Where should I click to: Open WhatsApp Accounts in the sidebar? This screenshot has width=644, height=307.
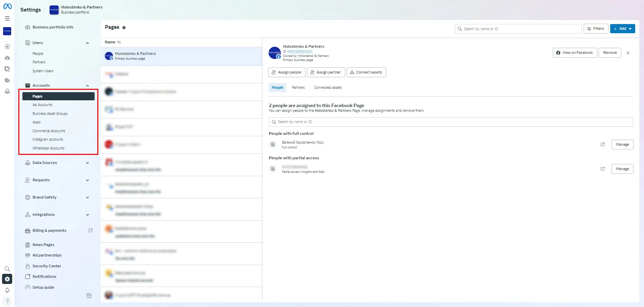[x=48, y=148]
